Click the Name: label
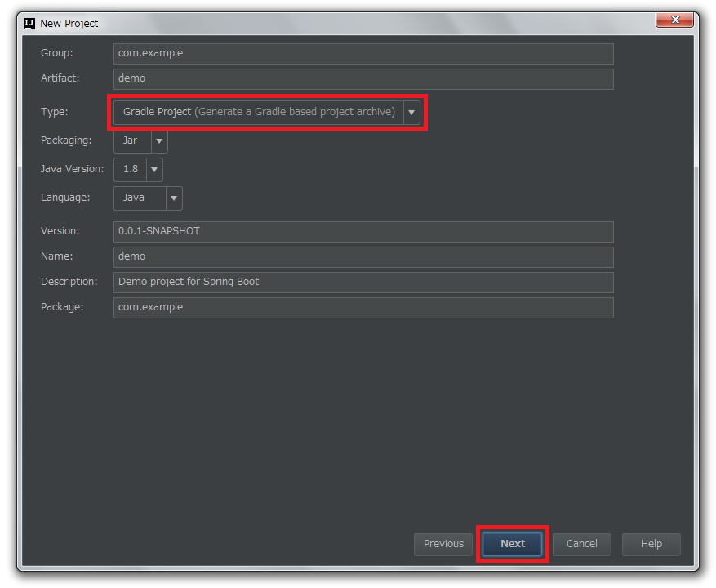Screen dimensions: 716x588 pos(56,256)
